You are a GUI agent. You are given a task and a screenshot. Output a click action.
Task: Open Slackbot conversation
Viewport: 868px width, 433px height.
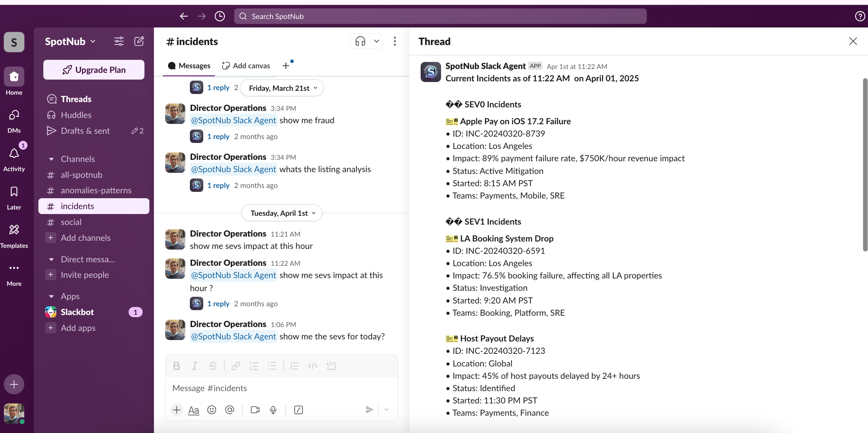point(94,312)
